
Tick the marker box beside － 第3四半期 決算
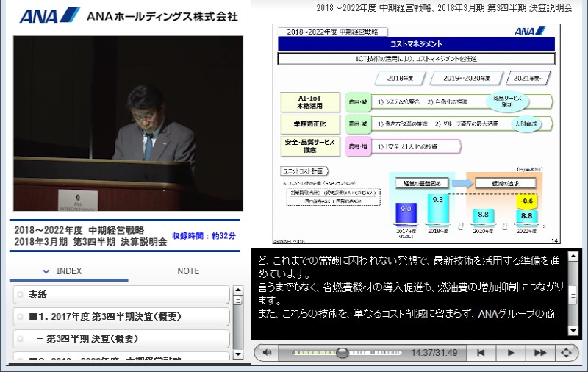pos(21,339)
